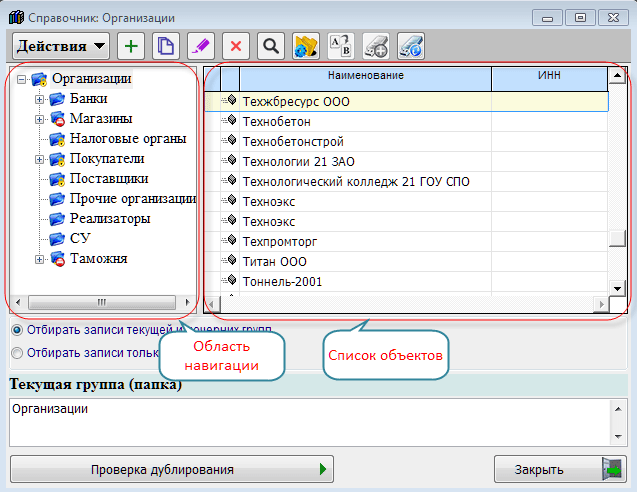The height and width of the screenshot is (492, 637).
Task: Click the current group field scroll-down arrow
Action: (618, 437)
